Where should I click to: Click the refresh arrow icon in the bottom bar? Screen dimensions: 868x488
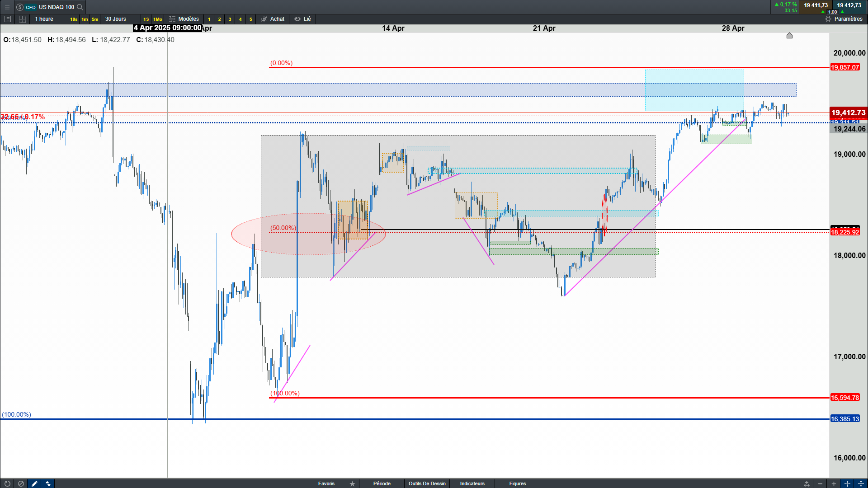click(x=7, y=483)
